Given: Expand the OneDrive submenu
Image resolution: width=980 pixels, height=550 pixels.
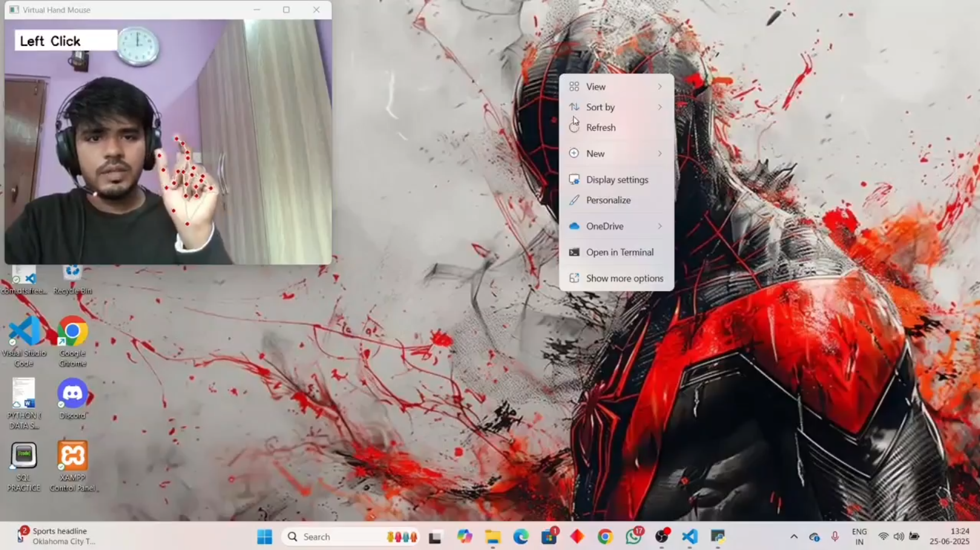Looking at the screenshot, I should 616,226.
